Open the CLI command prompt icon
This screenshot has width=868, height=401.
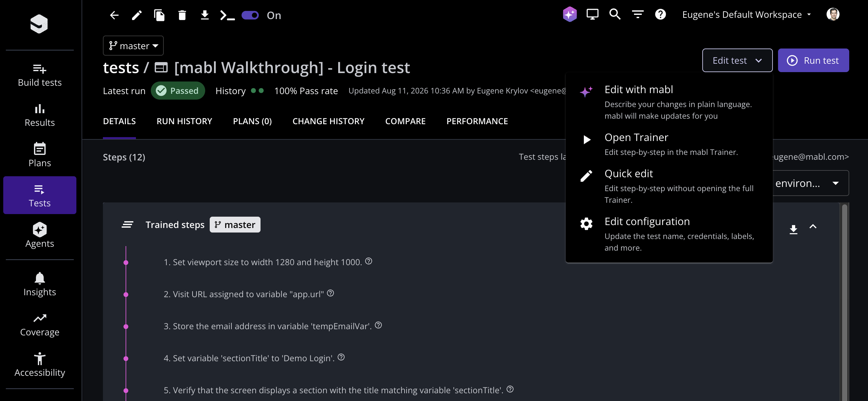[227, 15]
